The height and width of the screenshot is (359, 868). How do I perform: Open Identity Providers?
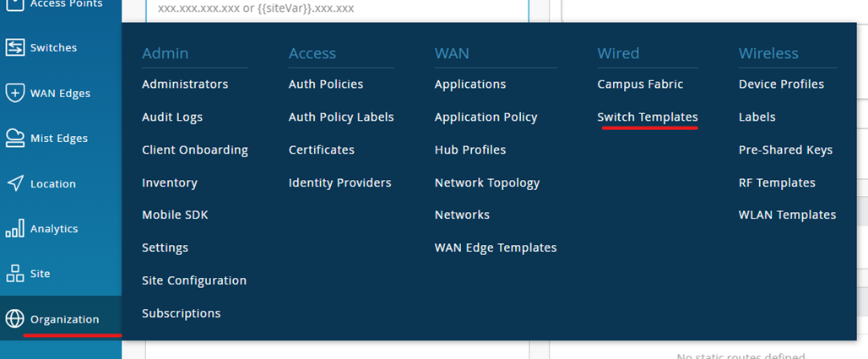pyautogui.click(x=340, y=182)
